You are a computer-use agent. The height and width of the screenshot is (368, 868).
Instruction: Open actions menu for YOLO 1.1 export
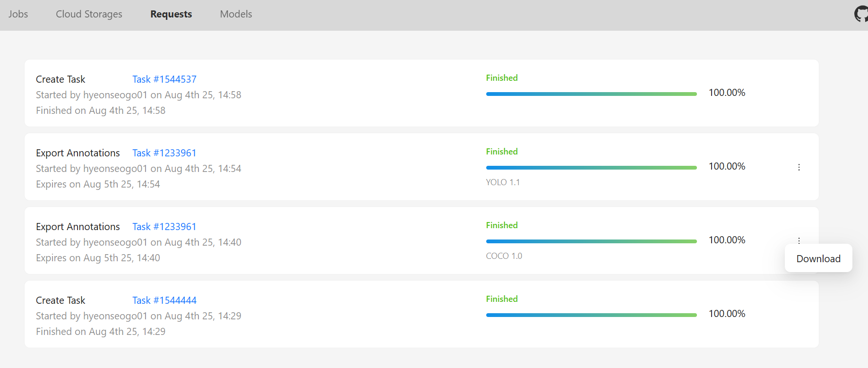[x=799, y=167]
